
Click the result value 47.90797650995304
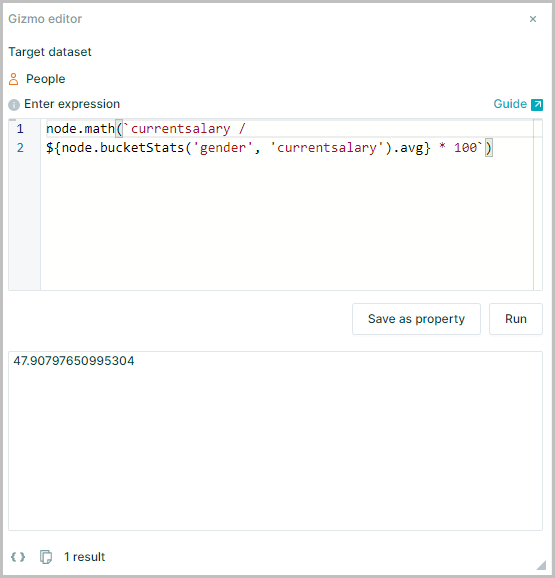click(x=74, y=361)
